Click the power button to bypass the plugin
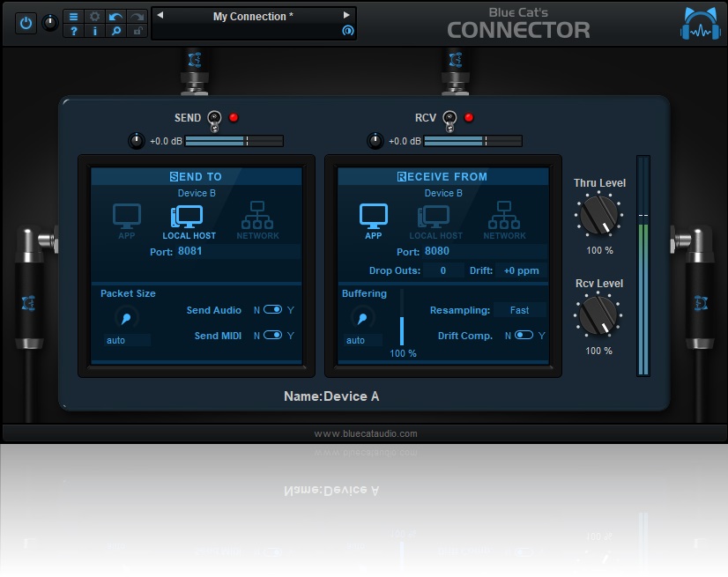 tap(26, 24)
